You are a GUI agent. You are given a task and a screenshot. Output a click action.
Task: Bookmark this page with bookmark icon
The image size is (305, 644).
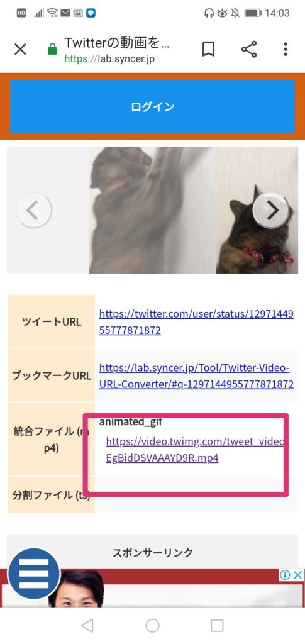(x=209, y=50)
